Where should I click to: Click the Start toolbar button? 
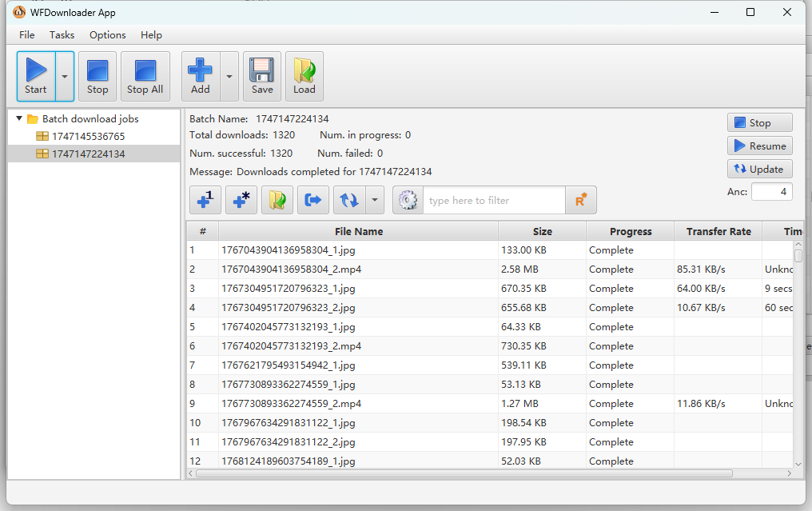36,76
